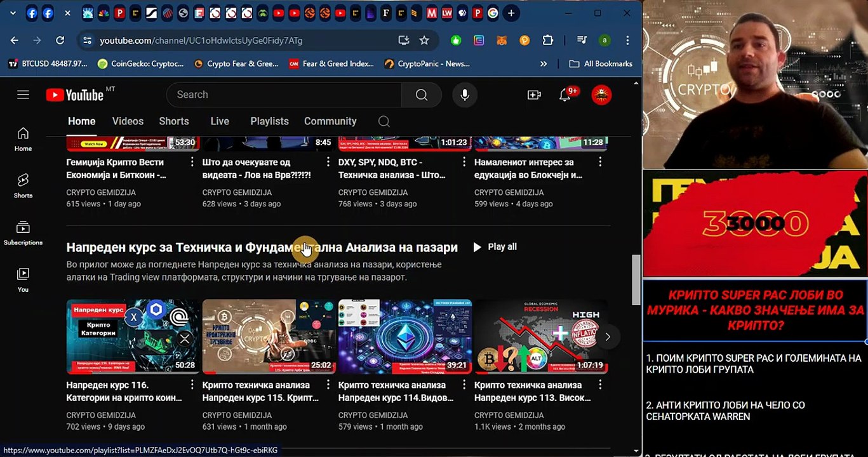This screenshot has height=457, width=868.
Task: Open the YouTube account avatar menu
Action: [x=601, y=95]
